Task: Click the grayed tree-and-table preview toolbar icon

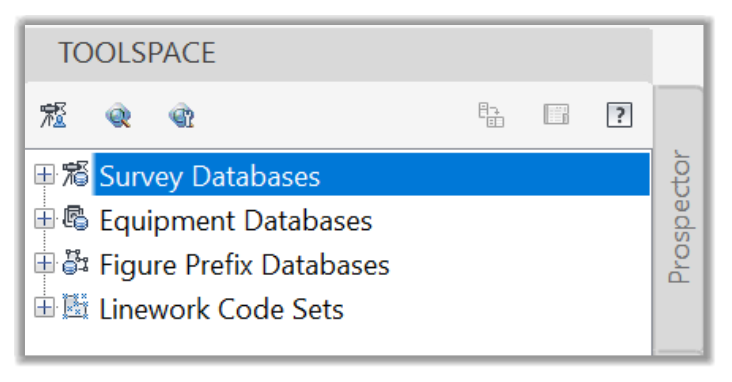Action: tap(491, 115)
